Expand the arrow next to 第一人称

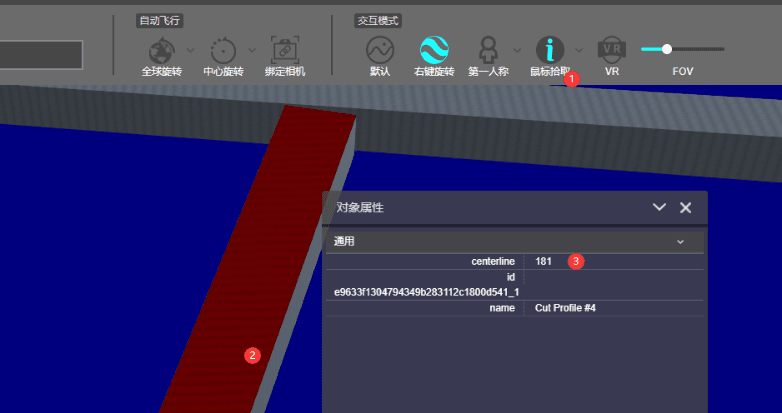pyautogui.click(x=517, y=49)
